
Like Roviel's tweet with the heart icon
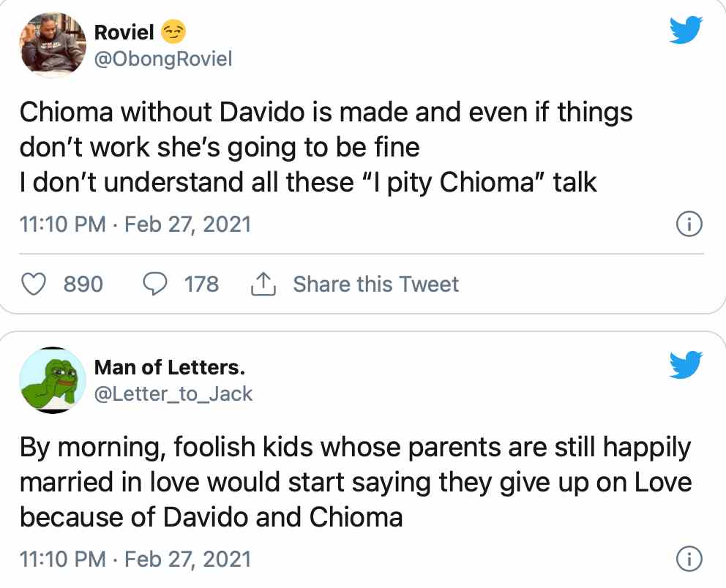click(x=31, y=284)
